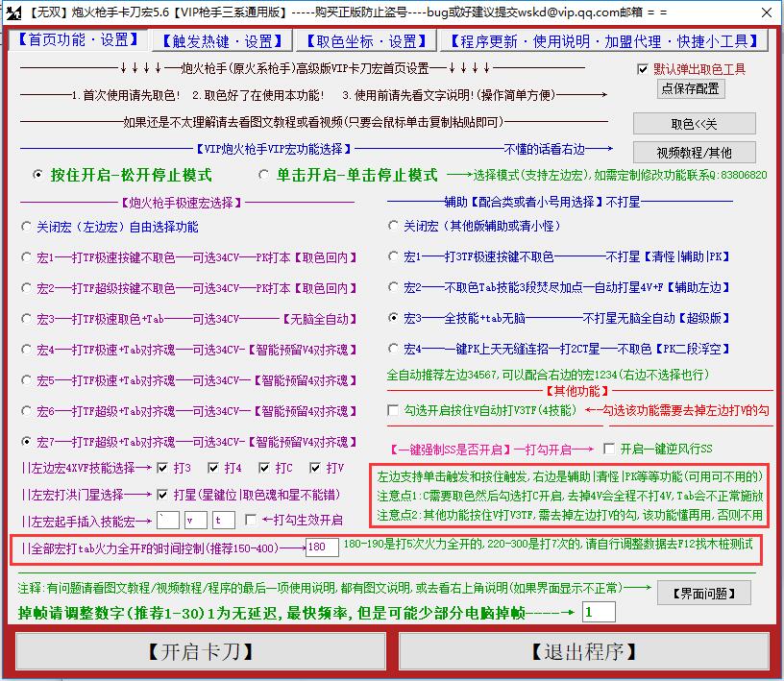Click the app icon in title bar
The height and width of the screenshot is (681, 784).
pyautogui.click(x=11, y=12)
